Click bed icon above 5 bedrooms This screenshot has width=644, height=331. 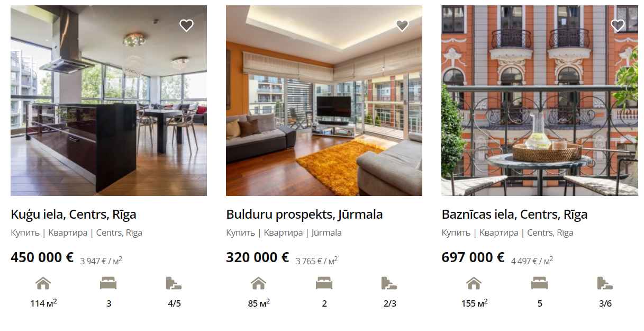(x=539, y=283)
